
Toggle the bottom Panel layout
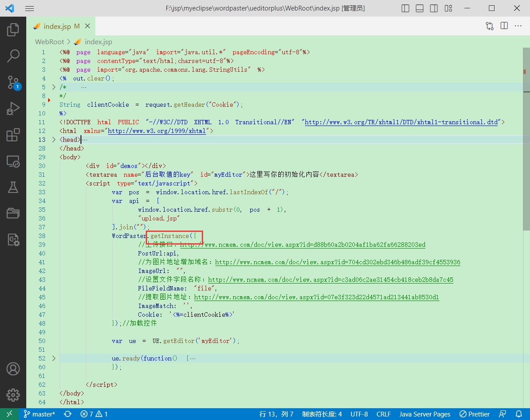pyautogui.click(x=420, y=8)
